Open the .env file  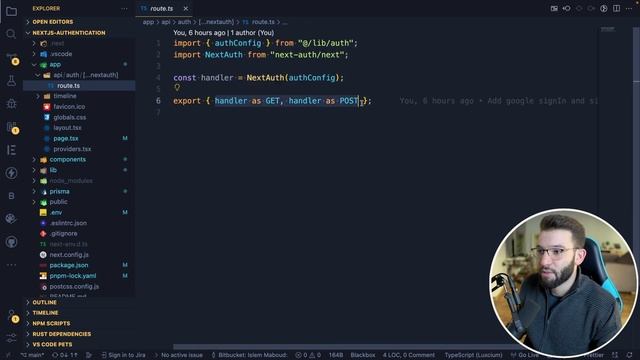coord(56,213)
